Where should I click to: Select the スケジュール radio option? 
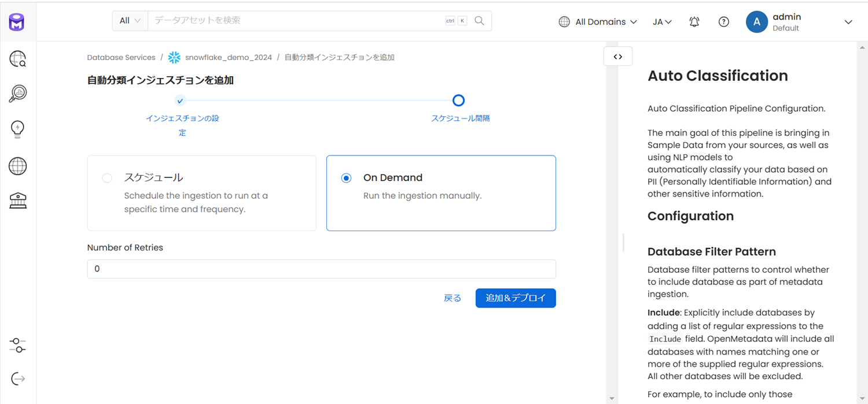click(x=107, y=178)
